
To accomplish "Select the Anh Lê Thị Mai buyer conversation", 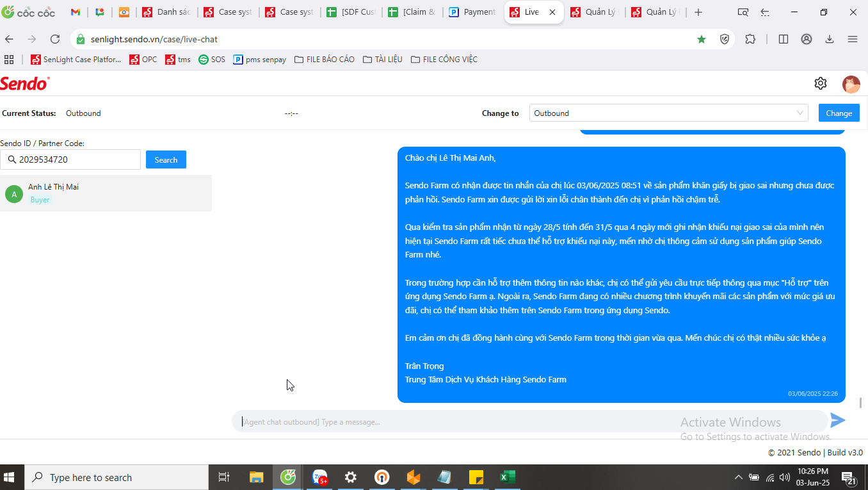I will [x=106, y=193].
